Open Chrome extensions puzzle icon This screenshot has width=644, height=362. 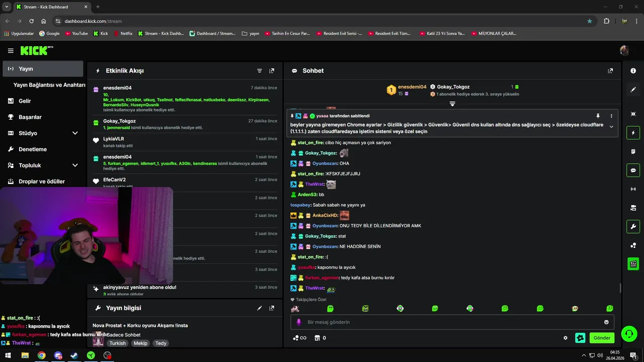point(606,21)
